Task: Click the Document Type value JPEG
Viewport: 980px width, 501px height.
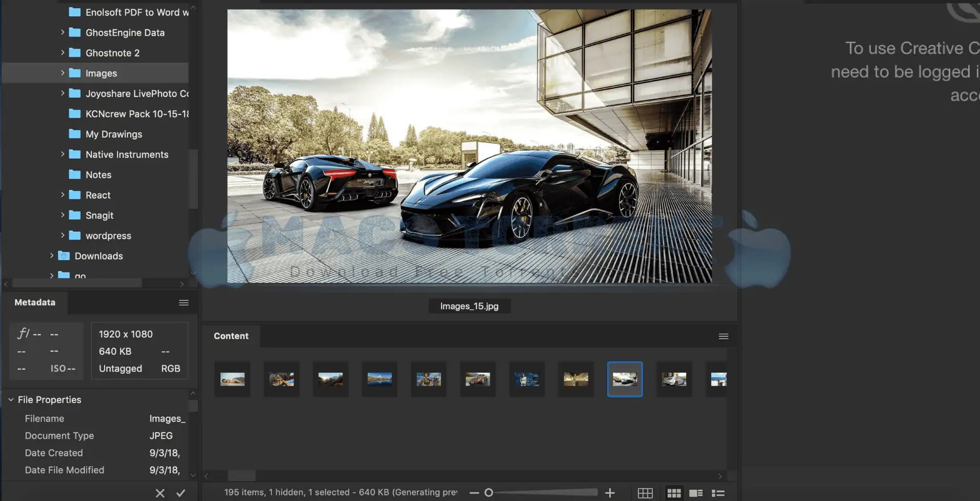Action: click(161, 435)
